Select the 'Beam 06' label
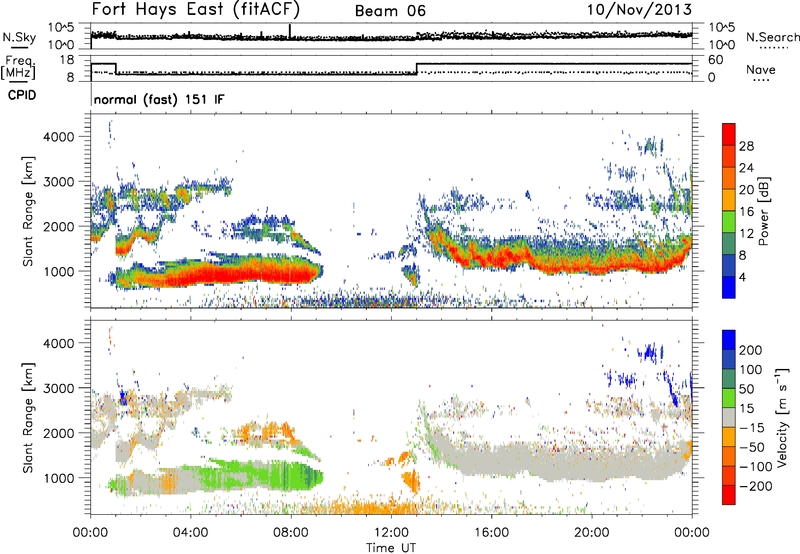 (390, 11)
